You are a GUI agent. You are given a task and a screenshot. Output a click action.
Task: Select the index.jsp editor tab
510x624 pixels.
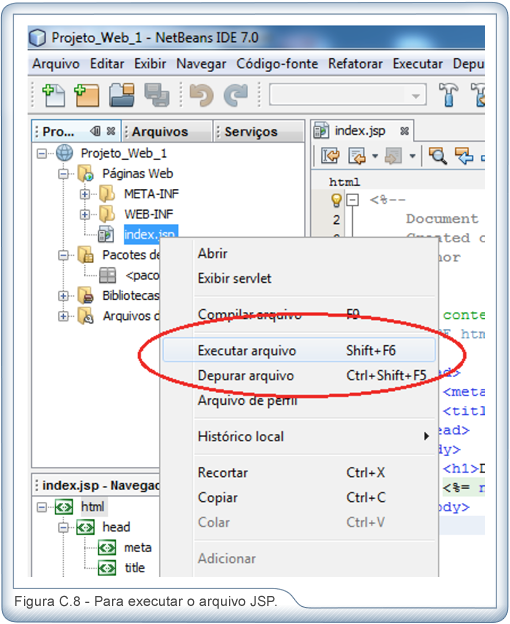tap(360, 131)
